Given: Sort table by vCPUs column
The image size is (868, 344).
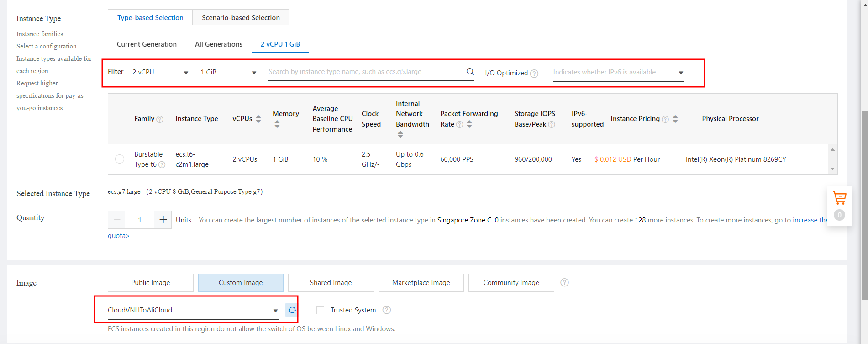Looking at the screenshot, I should coord(258,119).
